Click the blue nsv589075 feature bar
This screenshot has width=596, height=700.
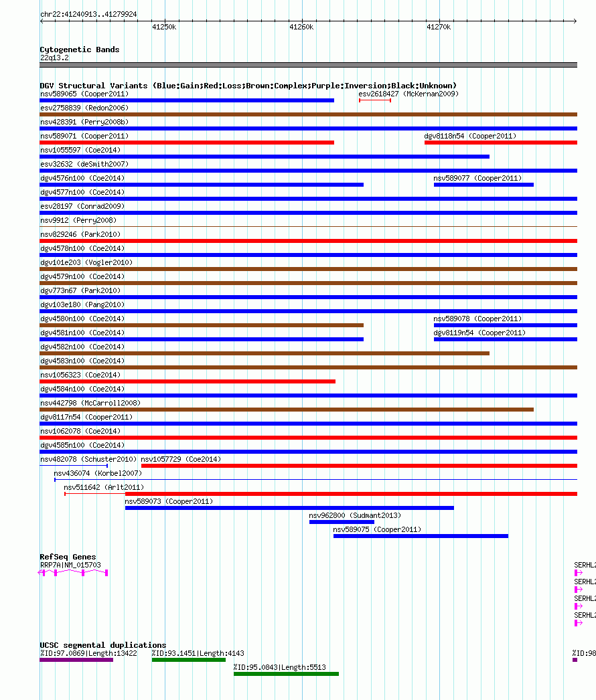(421, 536)
